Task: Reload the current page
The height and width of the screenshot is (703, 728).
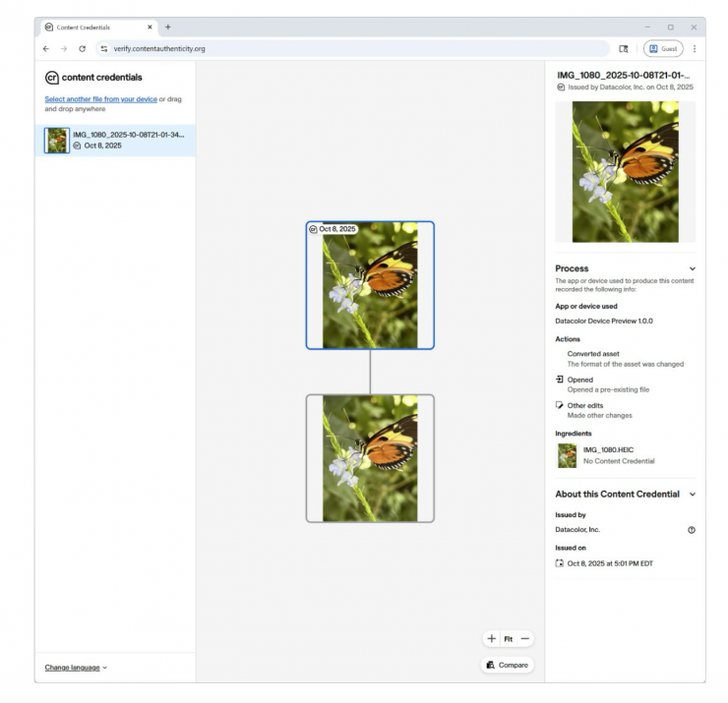Action: (83, 47)
